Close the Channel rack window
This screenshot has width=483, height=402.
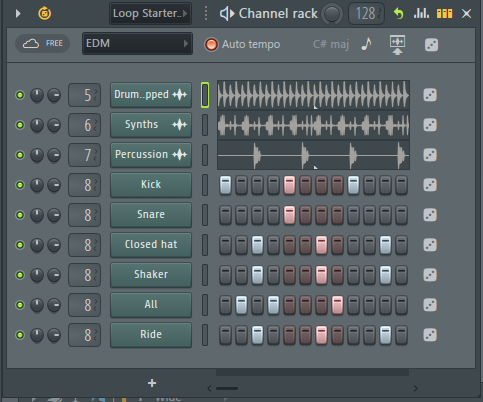coord(466,14)
